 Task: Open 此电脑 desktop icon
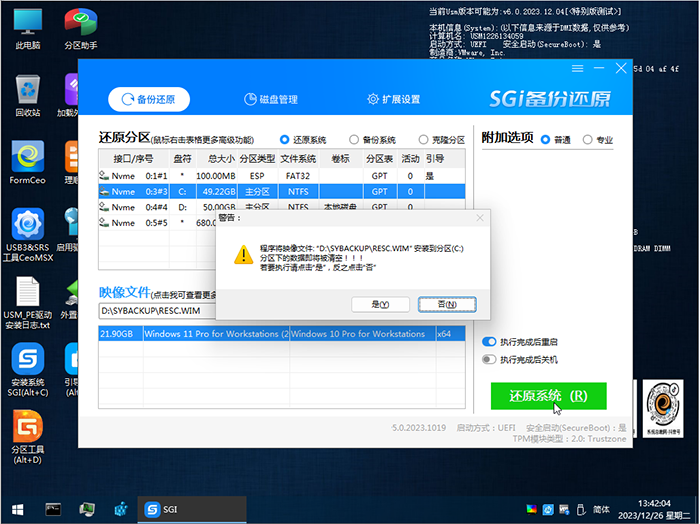coord(28,29)
